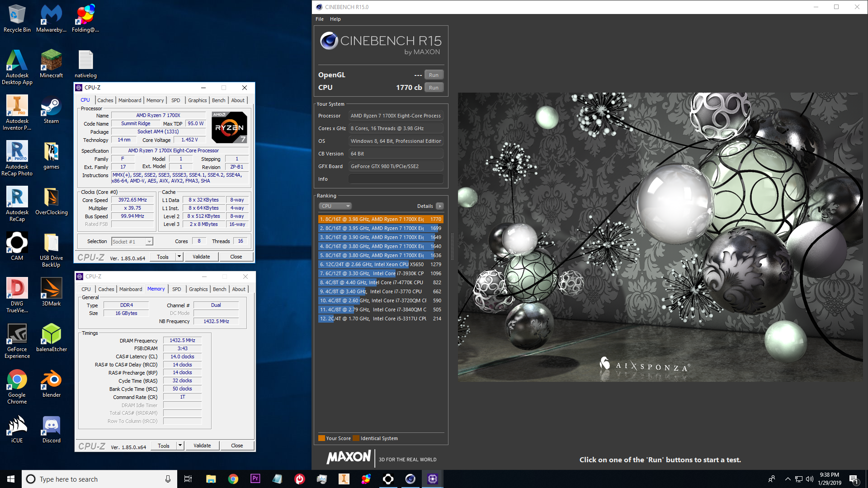Screen dimensions: 868x488
Task: Launch Minecraft from the desktop
Action: coord(51,64)
